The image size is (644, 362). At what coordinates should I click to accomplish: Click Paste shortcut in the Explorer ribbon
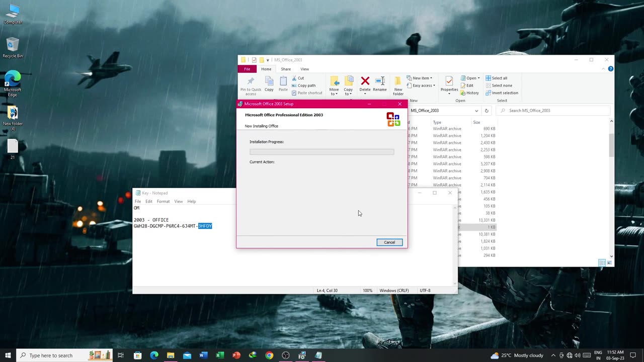pyautogui.click(x=306, y=93)
